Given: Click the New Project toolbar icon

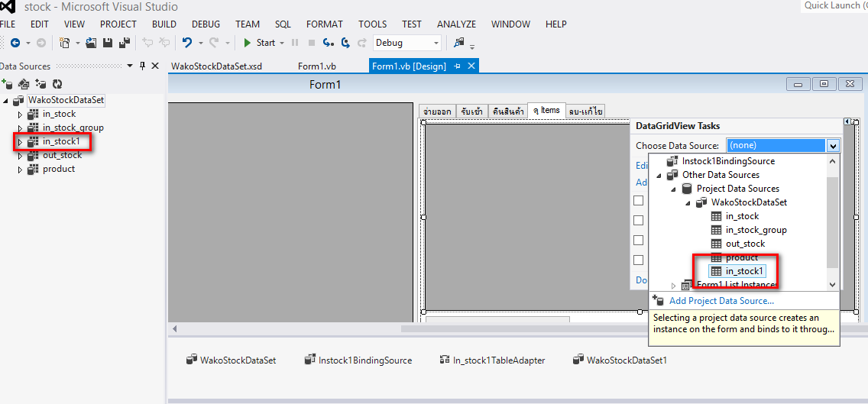Looking at the screenshot, I should click(65, 43).
